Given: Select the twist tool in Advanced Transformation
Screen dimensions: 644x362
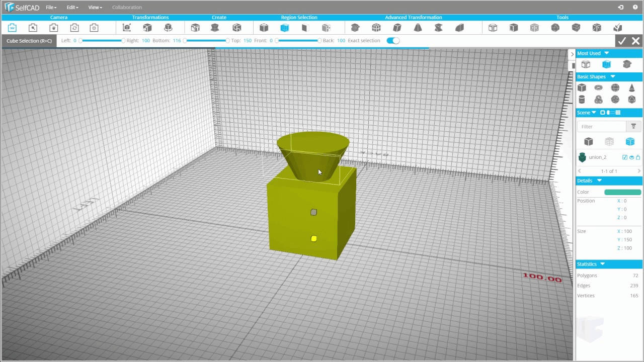Looking at the screenshot, I should tap(438, 28).
